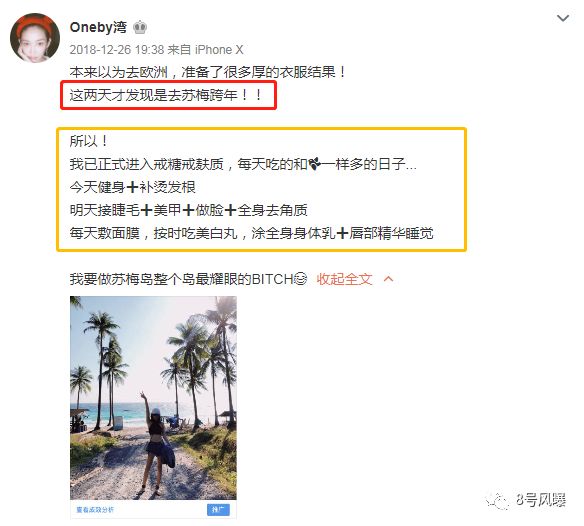
Task: Click the 8号风曝 watermark text
Action: click(540, 500)
